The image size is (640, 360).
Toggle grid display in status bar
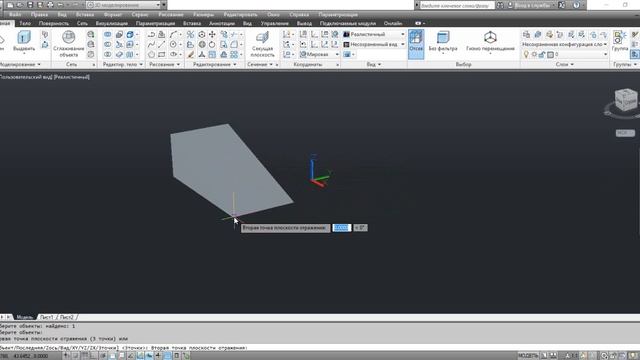click(84, 356)
